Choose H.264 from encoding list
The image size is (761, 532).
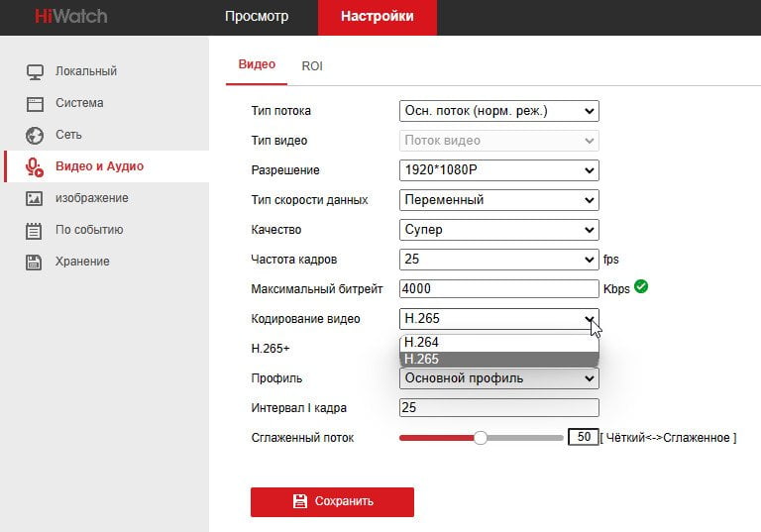coord(499,343)
